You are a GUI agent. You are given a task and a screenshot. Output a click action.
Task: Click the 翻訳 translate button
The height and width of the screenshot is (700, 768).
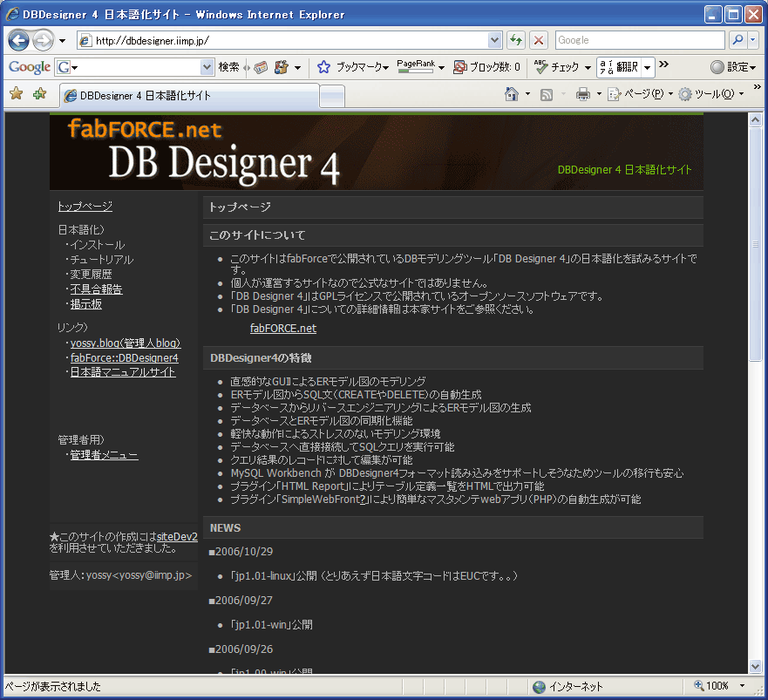(620, 67)
